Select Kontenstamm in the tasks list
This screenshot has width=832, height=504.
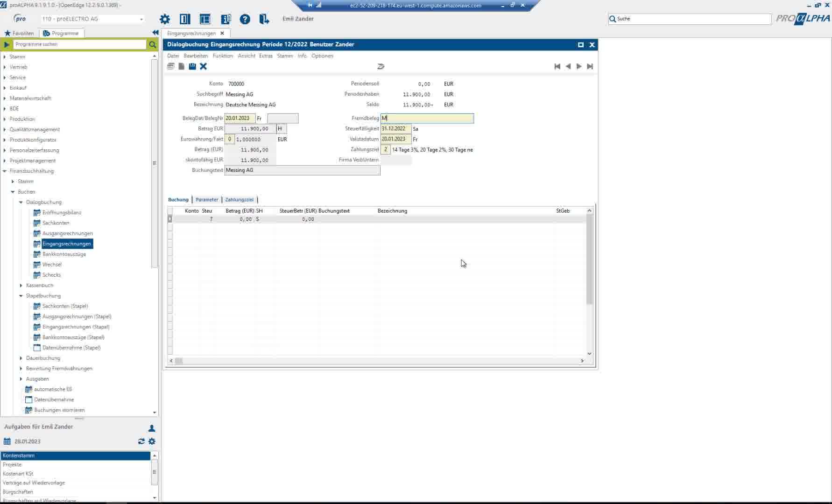pyautogui.click(x=76, y=455)
